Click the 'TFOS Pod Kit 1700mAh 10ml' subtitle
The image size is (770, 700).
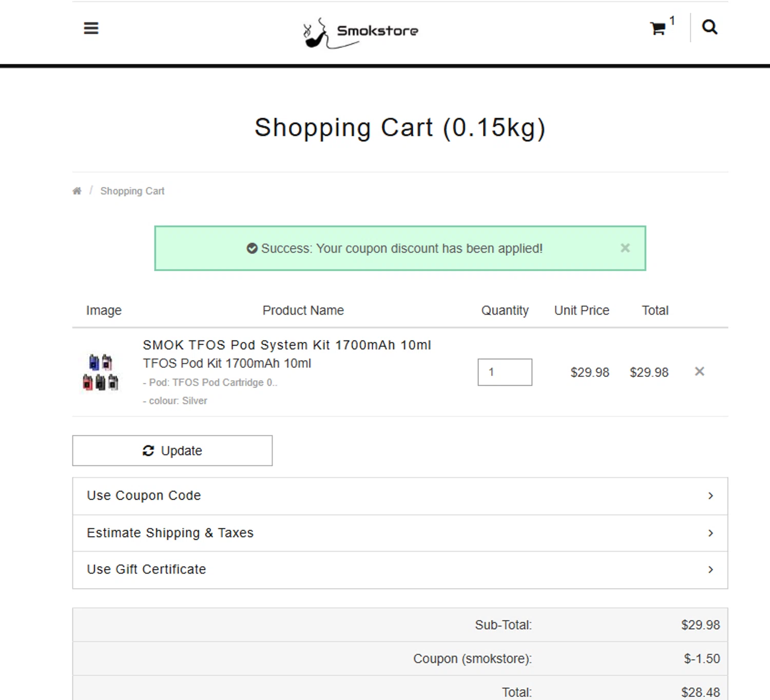click(227, 364)
